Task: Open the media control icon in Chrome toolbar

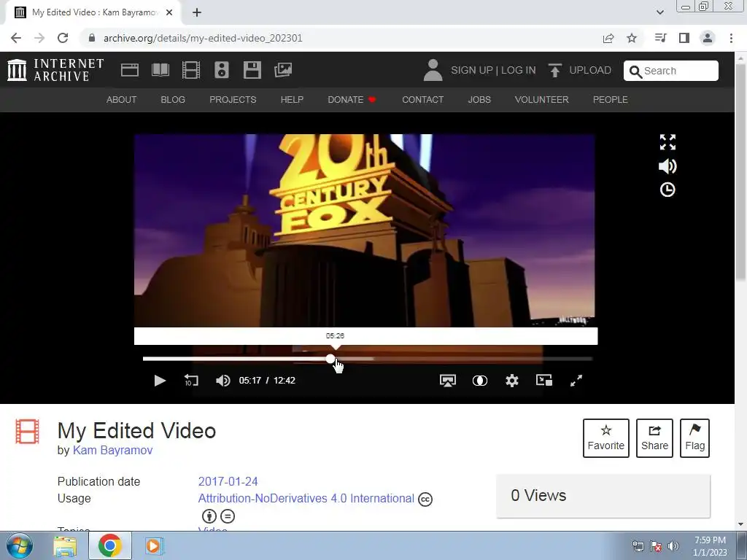Action: [x=660, y=38]
